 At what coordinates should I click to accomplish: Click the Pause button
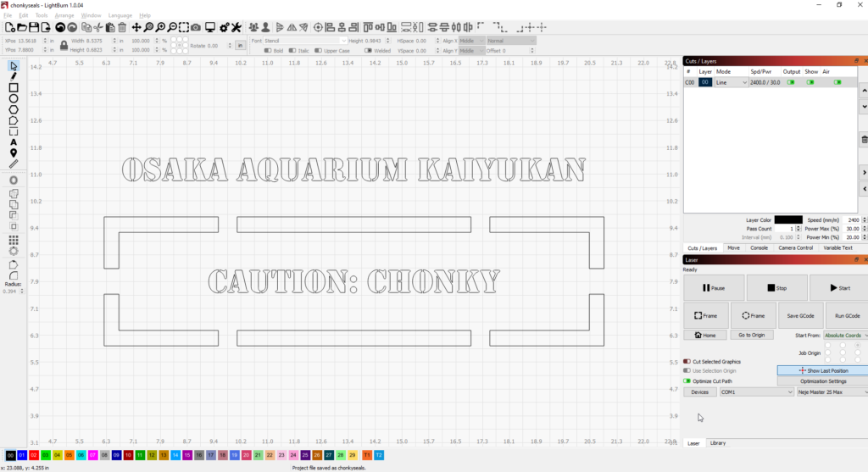[714, 288]
